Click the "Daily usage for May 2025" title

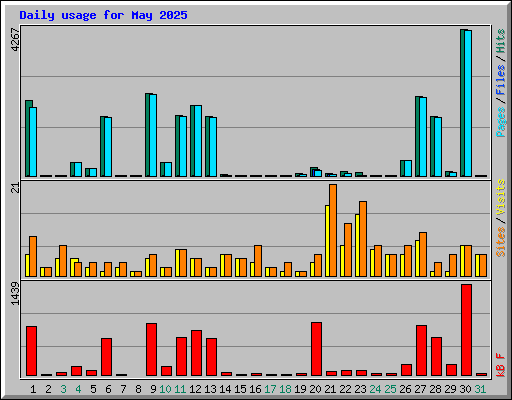pos(103,15)
